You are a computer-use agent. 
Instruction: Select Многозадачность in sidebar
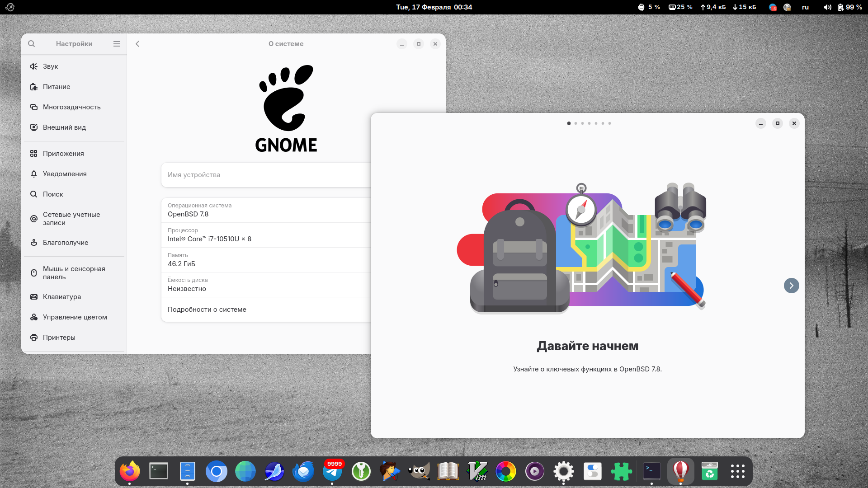point(71,107)
